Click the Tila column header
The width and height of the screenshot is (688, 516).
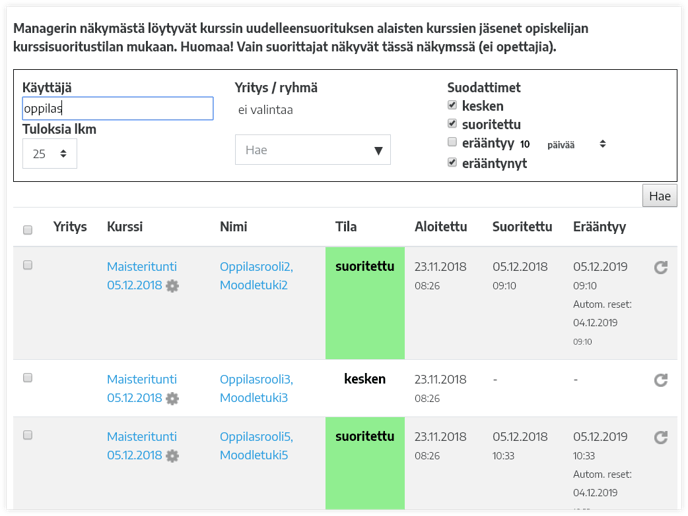(346, 227)
